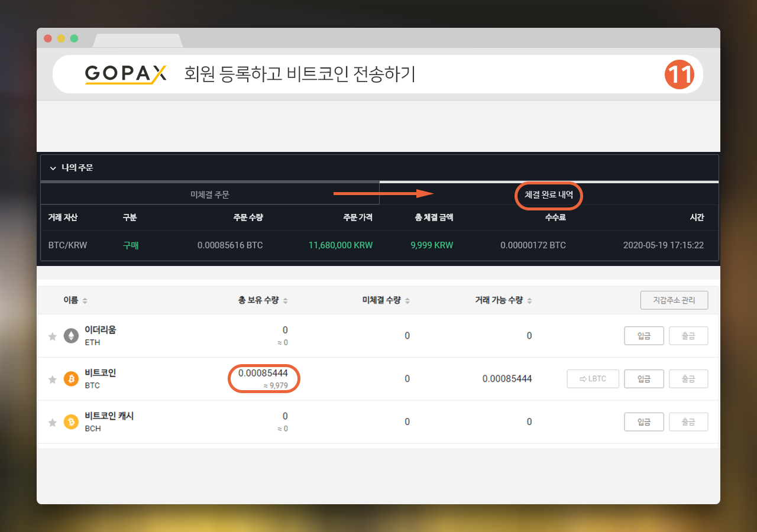The height and width of the screenshot is (532, 757).
Task: Click 출금 for 이더리움 ETH
Action: pos(688,336)
